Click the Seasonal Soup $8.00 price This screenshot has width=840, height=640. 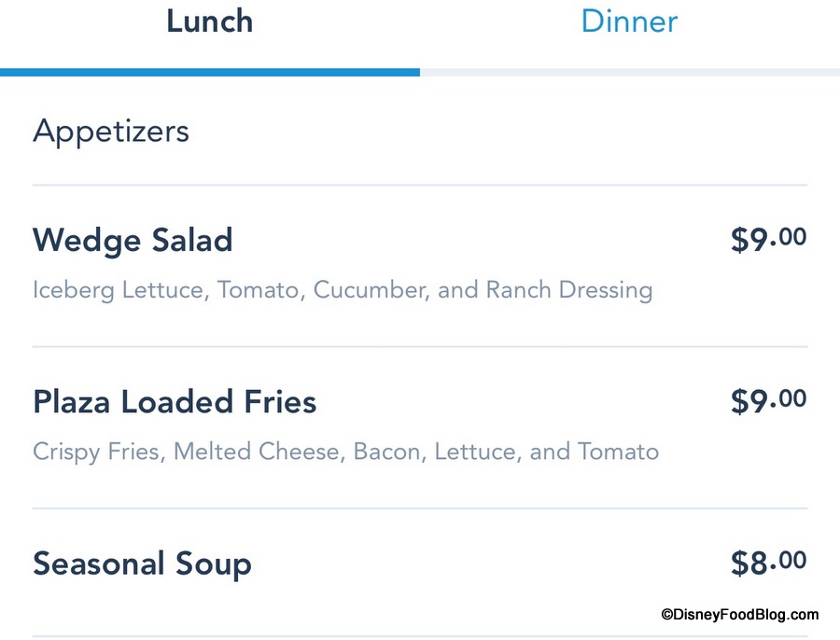click(768, 563)
